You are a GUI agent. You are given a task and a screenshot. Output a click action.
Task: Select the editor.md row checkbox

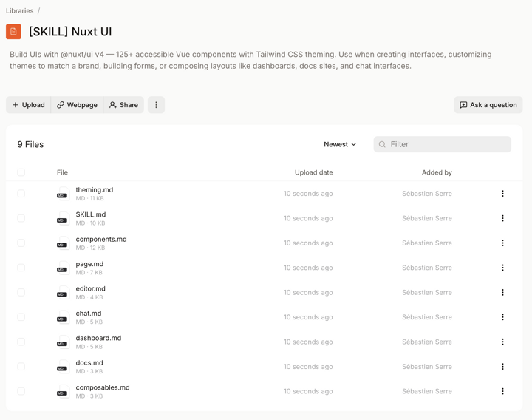tap(21, 292)
